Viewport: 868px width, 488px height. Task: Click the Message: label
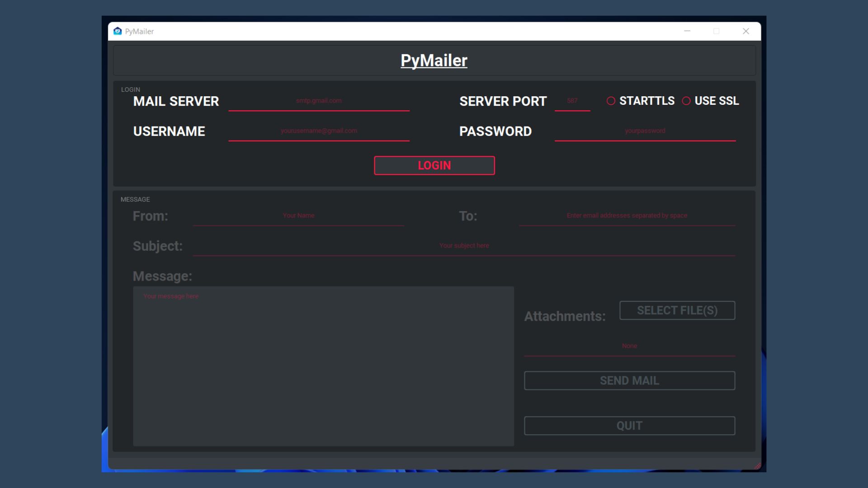click(162, 276)
